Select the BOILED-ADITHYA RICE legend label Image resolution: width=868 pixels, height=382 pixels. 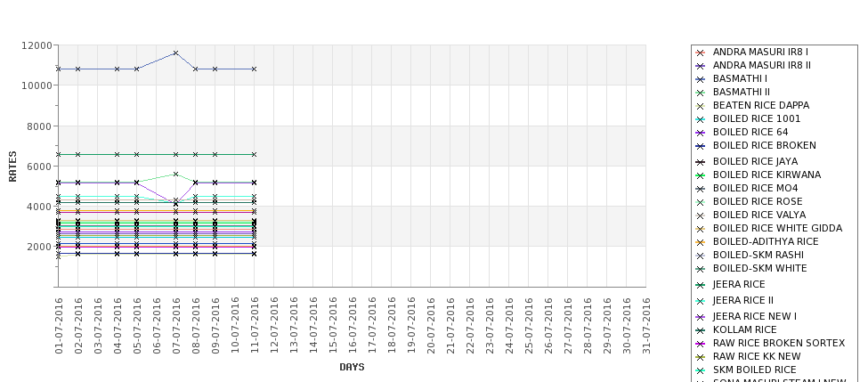(766, 241)
